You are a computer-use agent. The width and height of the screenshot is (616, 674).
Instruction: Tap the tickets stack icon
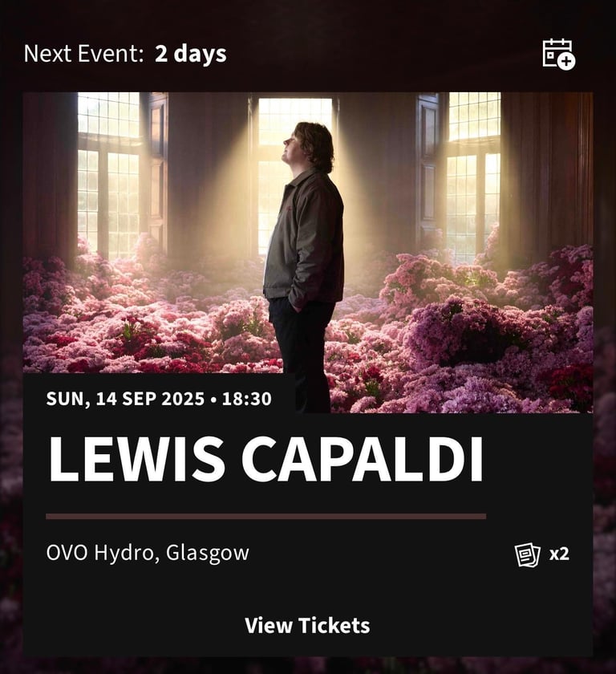click(x=527, y=554)
